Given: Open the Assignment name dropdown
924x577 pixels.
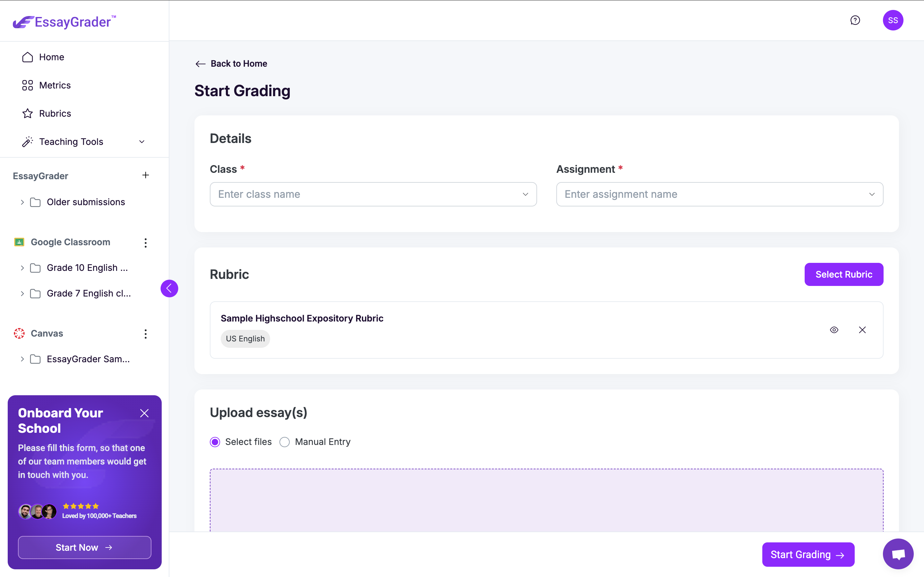Looking at the screenshot, I should point(719,194).
